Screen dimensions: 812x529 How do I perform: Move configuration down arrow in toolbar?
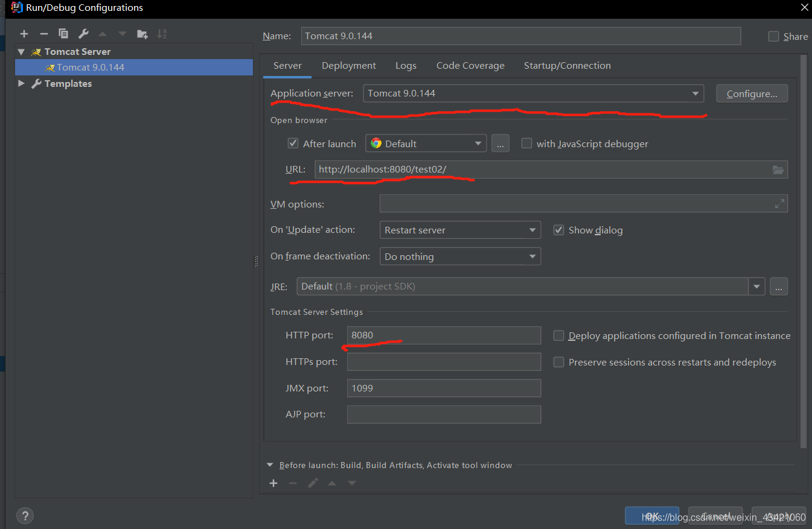(x=123, y=34)
